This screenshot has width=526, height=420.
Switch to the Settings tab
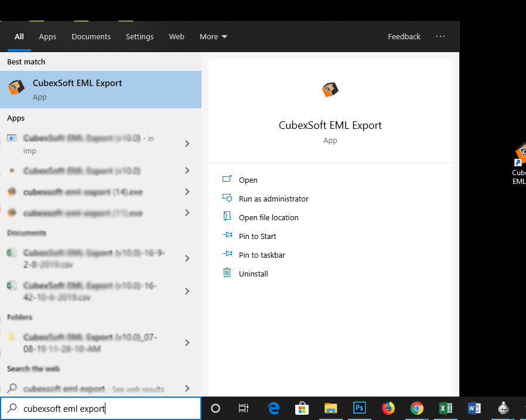(139, 36)
